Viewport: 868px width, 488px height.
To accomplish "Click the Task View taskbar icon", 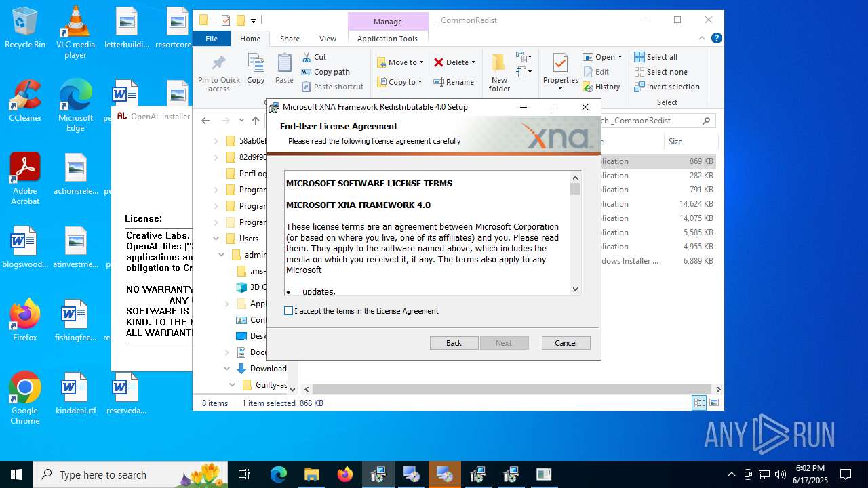I will (x=244, y=474).
